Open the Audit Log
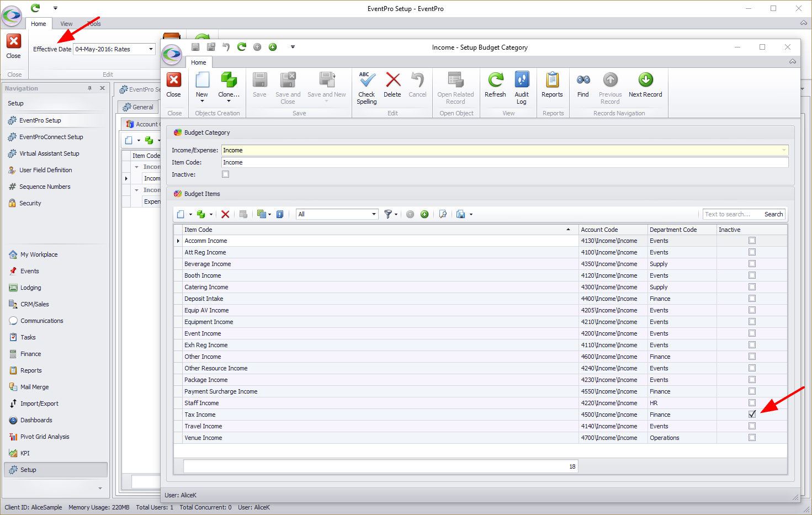This screenshot has width=812, height=515. click(x=522, y=88)
